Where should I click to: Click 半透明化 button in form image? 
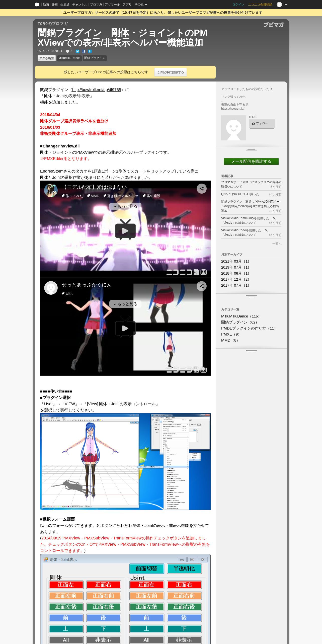[x=184, y=569]
